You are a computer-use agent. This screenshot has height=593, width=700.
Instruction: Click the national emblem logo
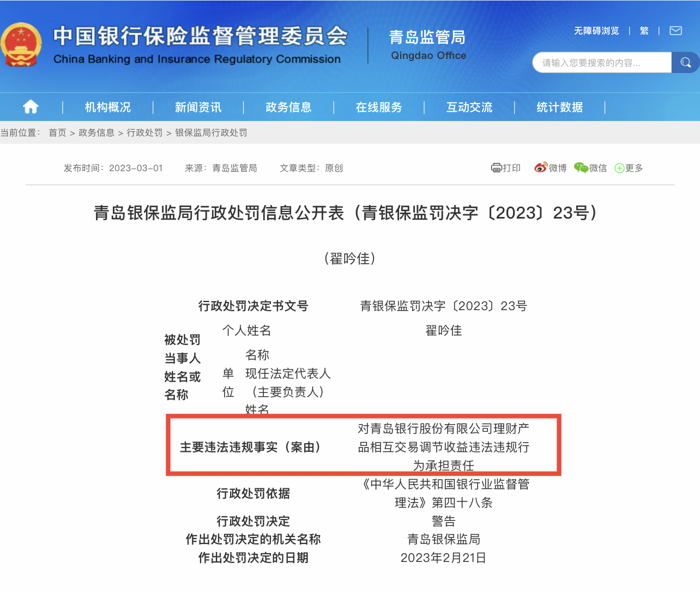tap(21, 45)
